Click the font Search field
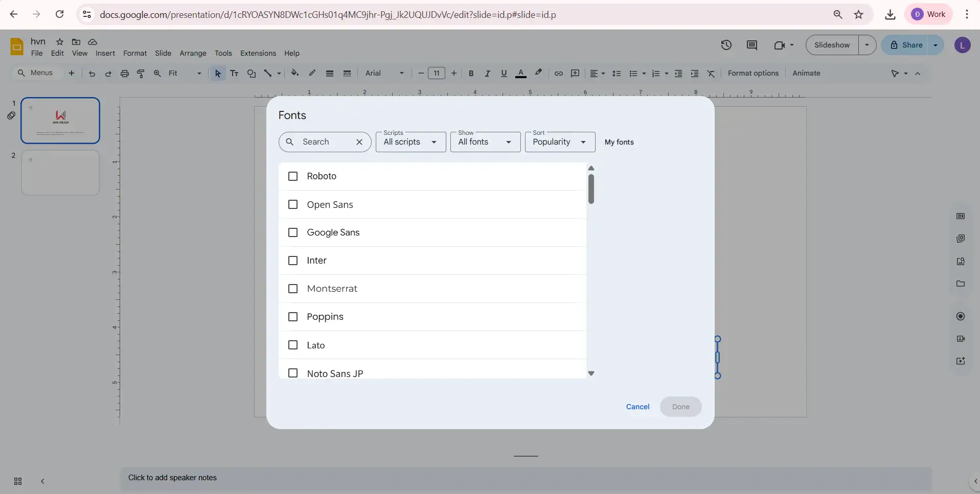Viewport: 980px width, 494px height. pyautogui.click(x=325, y=142)
